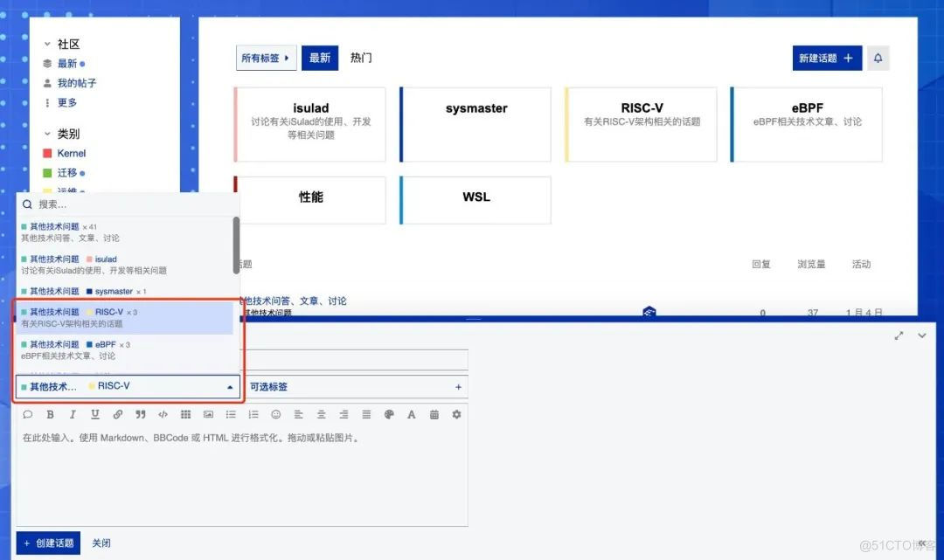Toggle notification bell next to 新建话题
Image resolution: width=944 pixels, height=560 pixels.
tap(878, 58)
